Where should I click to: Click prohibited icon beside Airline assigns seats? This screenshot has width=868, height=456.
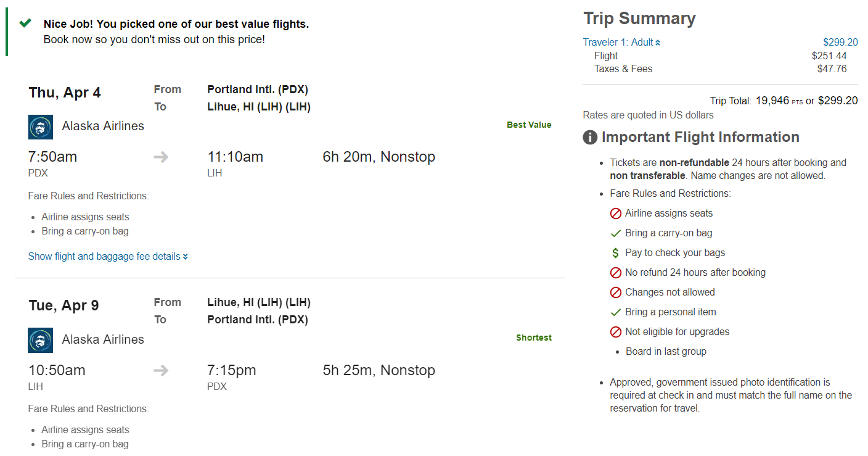tap(615, 213)
